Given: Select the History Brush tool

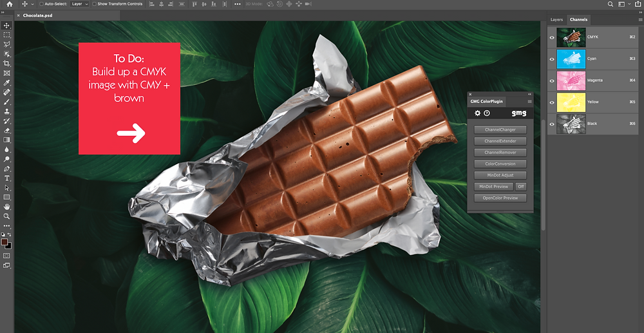Looking at the screenshot, I should click(7, 120).
